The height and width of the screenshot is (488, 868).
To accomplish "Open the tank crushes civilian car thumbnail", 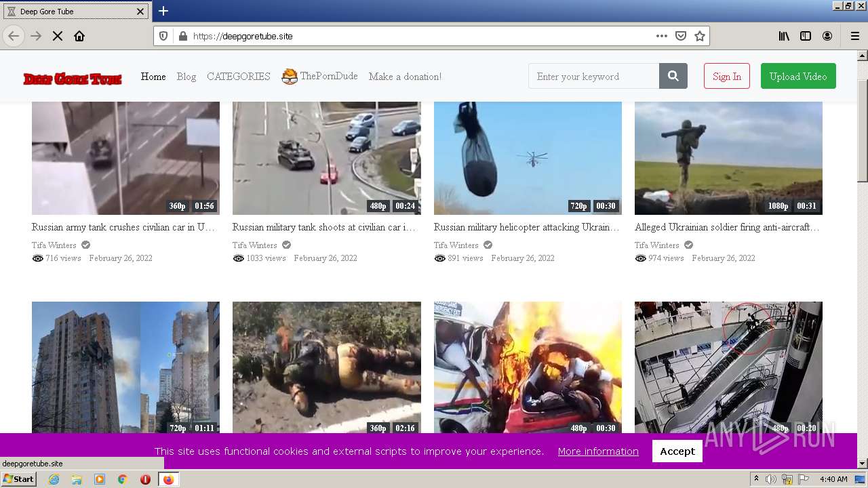I will (x=125, y=158).
